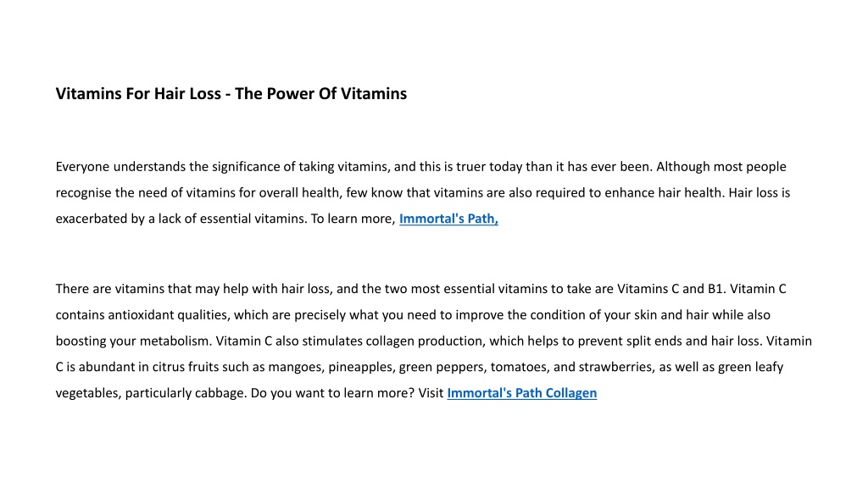Viewport: 868px width, 488px height.
Task: Click the phrase 'boosting your metabolism'
Action: click(x=133, y=341)
